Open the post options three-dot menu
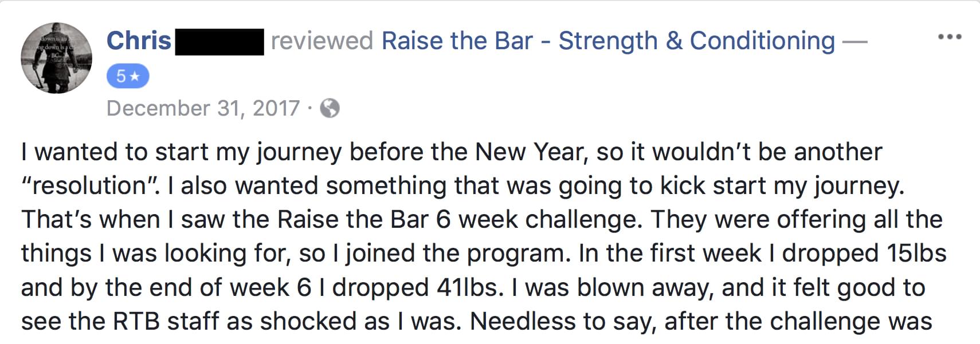The image size is (980, 344). [950, 37]
